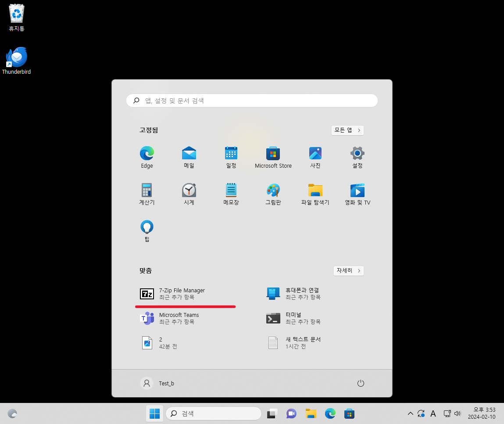Show hidden system tray icons
504x424 pixels.
[x=411, y=413]
